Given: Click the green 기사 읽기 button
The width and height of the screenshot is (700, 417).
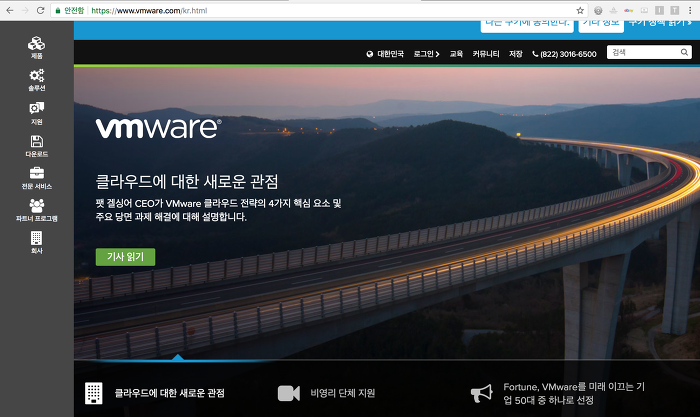Looking at the screenshot, I should click(x=125, y=257).
